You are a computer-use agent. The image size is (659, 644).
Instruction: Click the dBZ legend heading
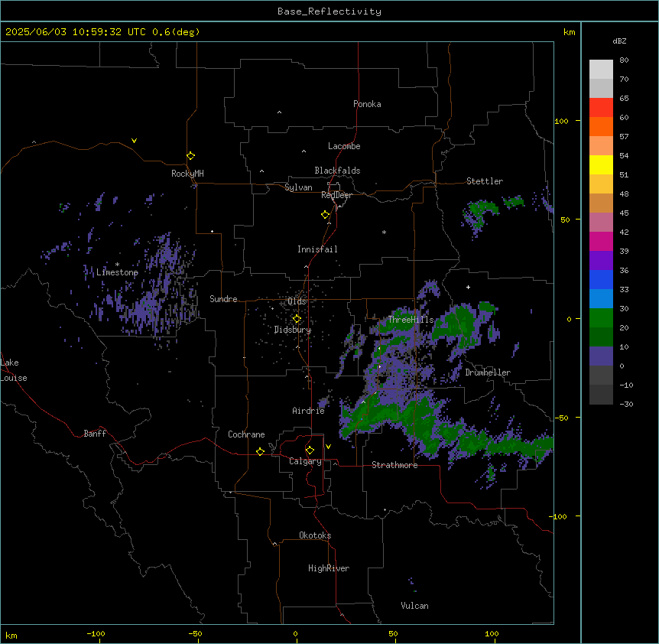pyautogui.click(x=619, y=41)
